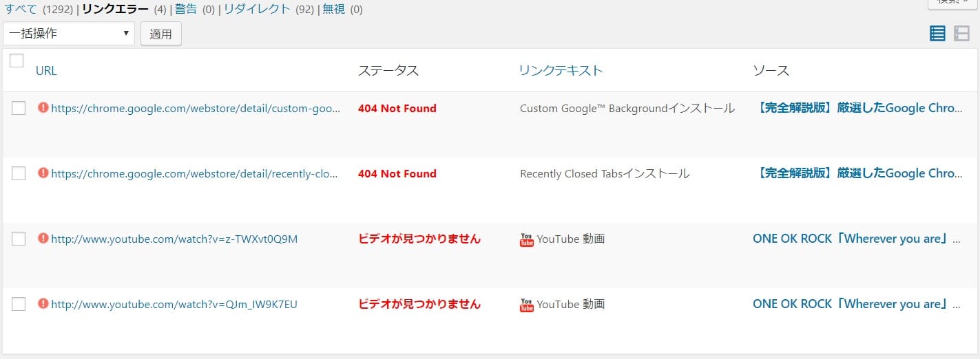The width and height of the screenshot is (980, 359).
Task: Tick the select-all checkbox in header
Action: (x=17, y=61)
